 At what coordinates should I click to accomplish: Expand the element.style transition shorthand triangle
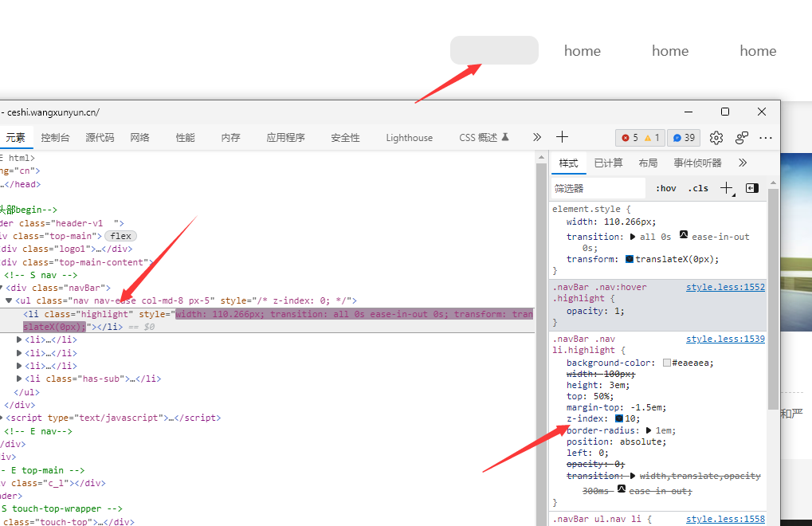click(x=632, y=237)
